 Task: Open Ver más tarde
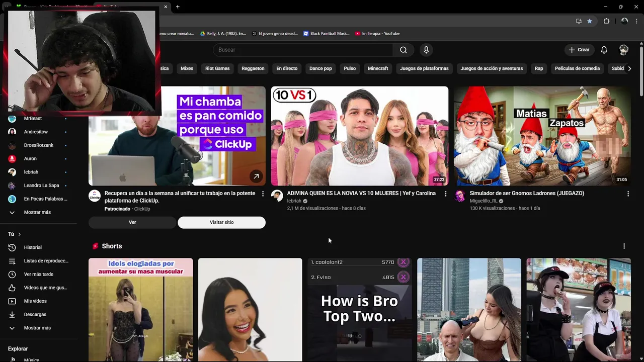(x=38, y=274)
